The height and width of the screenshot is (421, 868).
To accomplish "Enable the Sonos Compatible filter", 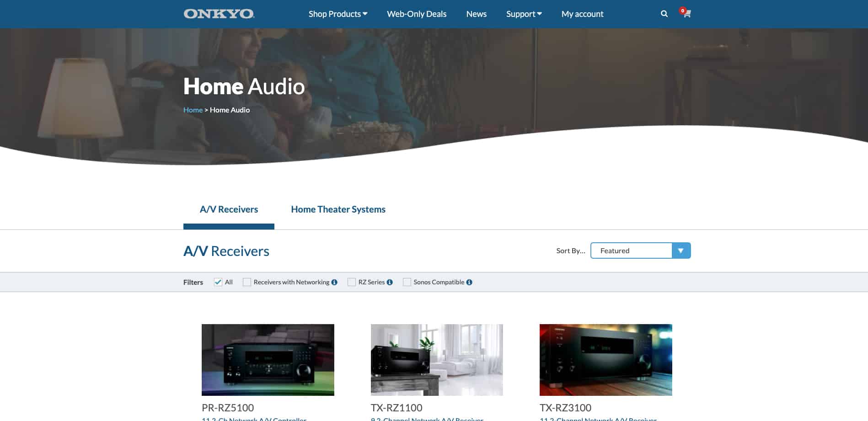I will [407, 282].
